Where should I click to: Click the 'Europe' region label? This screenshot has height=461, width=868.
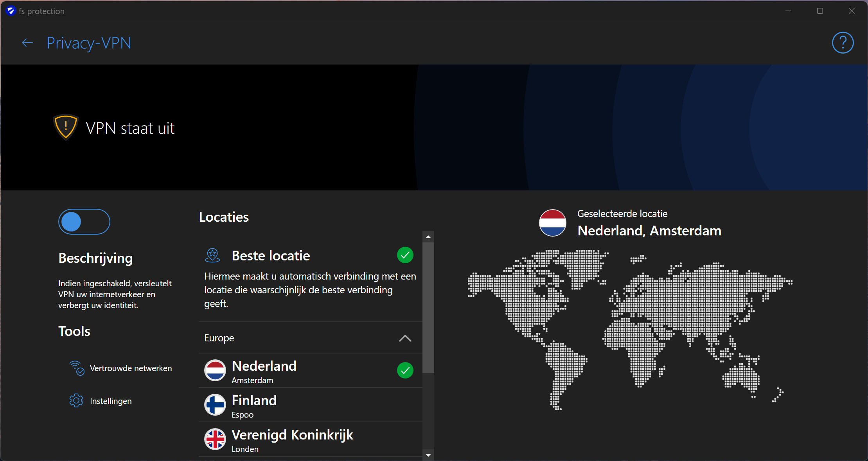click(x=219, y=338)
